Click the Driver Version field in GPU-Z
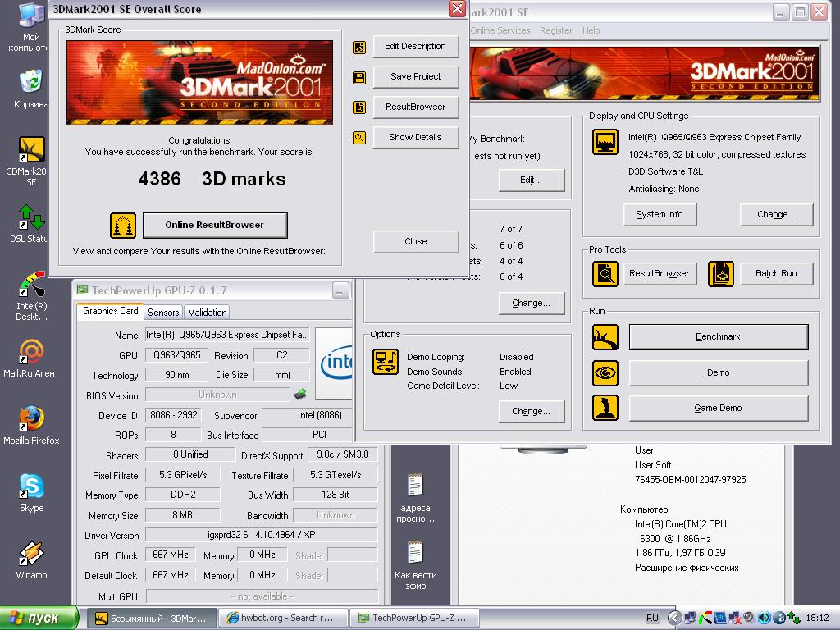 click(x=262, y=535)
